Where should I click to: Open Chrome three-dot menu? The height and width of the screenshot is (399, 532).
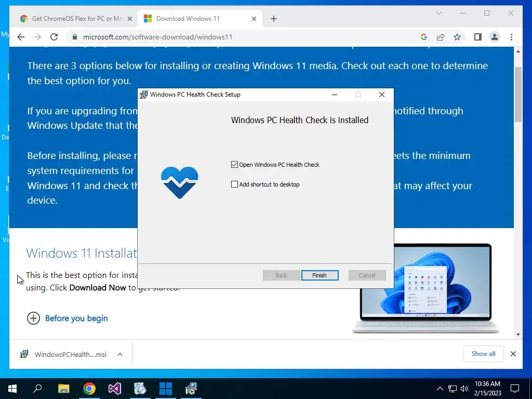[x=511, y=37]
